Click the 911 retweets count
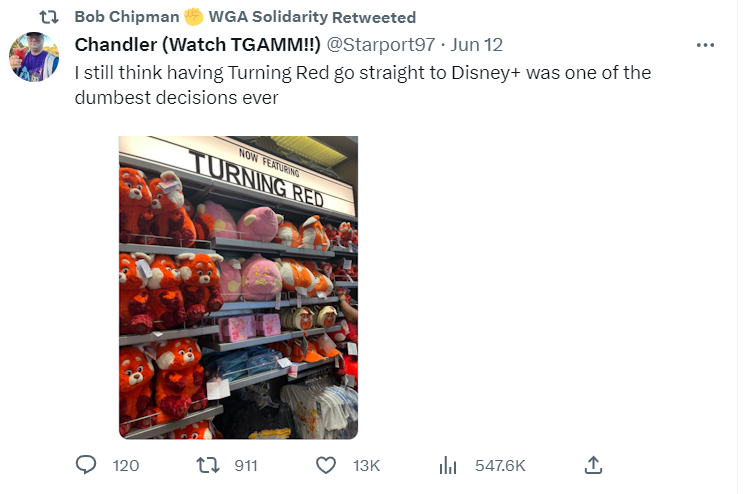This screenshot has width=748, height=494. coord(245,465)
